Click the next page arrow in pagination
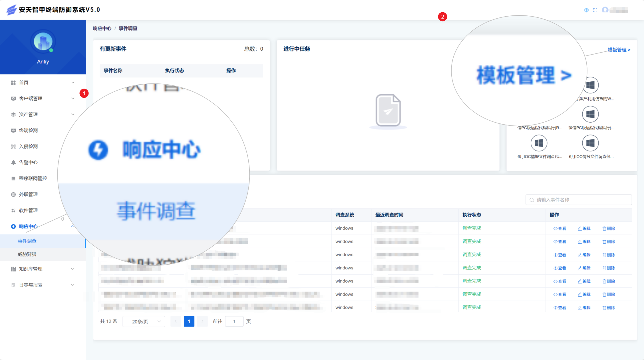Screen dimensions: 644x360 point(202,321)
